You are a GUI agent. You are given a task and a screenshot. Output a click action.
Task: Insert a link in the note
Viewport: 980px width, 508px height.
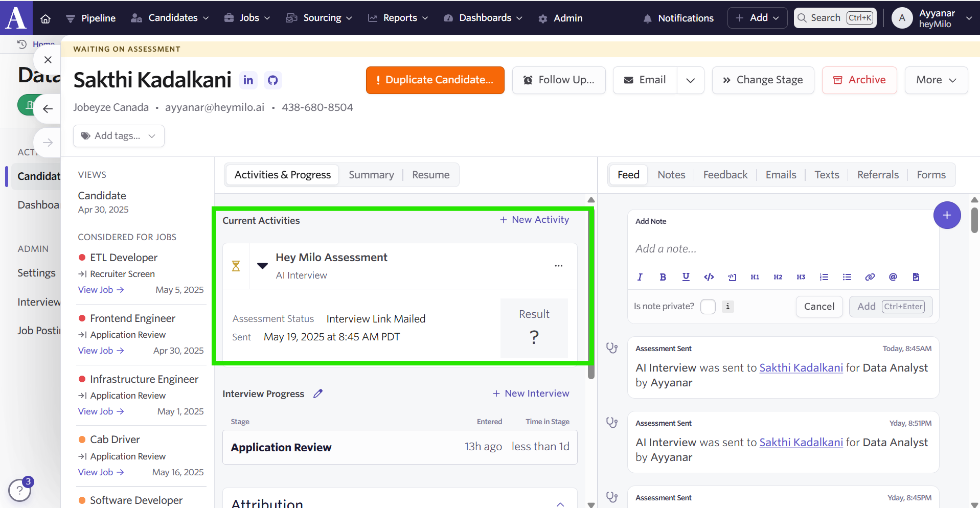(870, 277)
